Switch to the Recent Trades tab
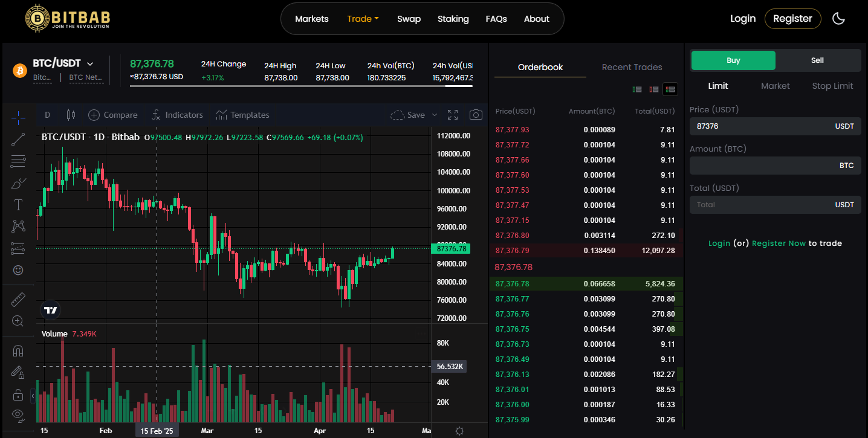Image resolution: width=868 pixels, height=438 pixels. (632, 67)
